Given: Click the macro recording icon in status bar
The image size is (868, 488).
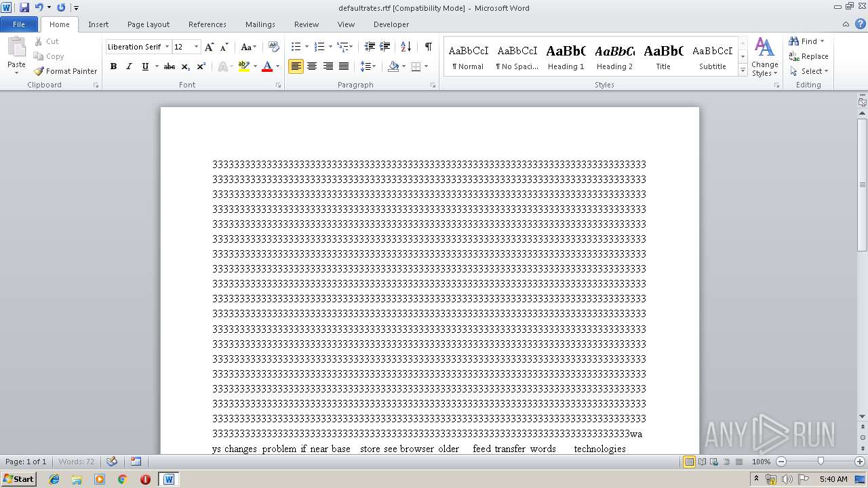Looking at the screenshot, I should (x=136, y=462).
